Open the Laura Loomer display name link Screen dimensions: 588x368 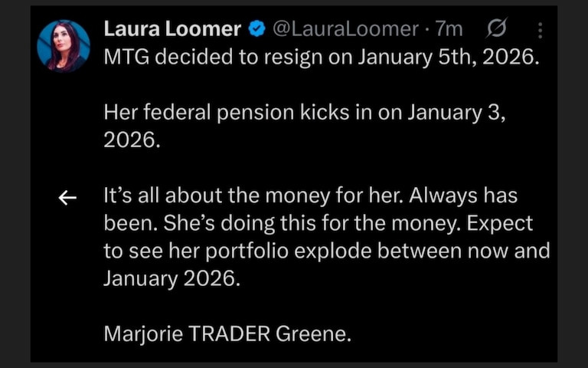tap(173, 30)
